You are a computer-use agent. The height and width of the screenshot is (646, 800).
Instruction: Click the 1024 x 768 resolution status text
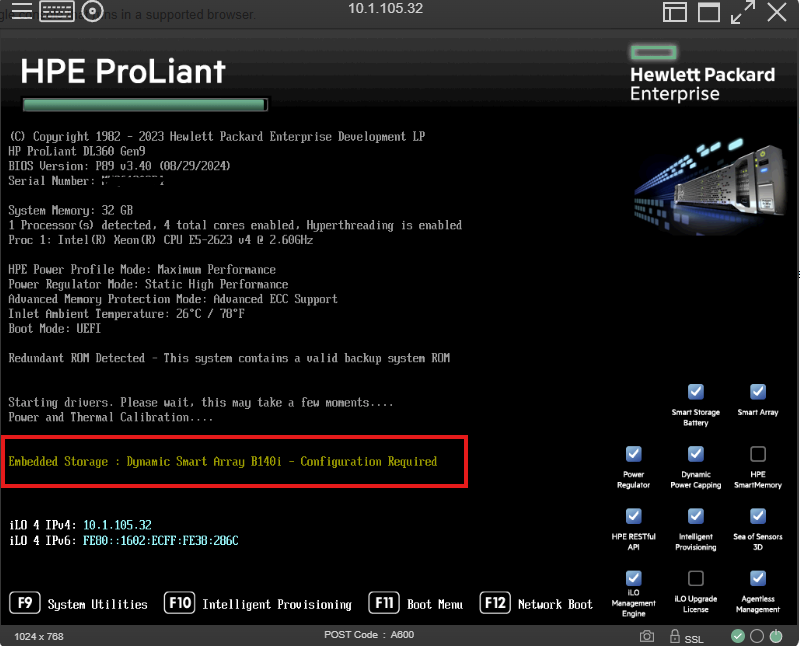[39, 636]
